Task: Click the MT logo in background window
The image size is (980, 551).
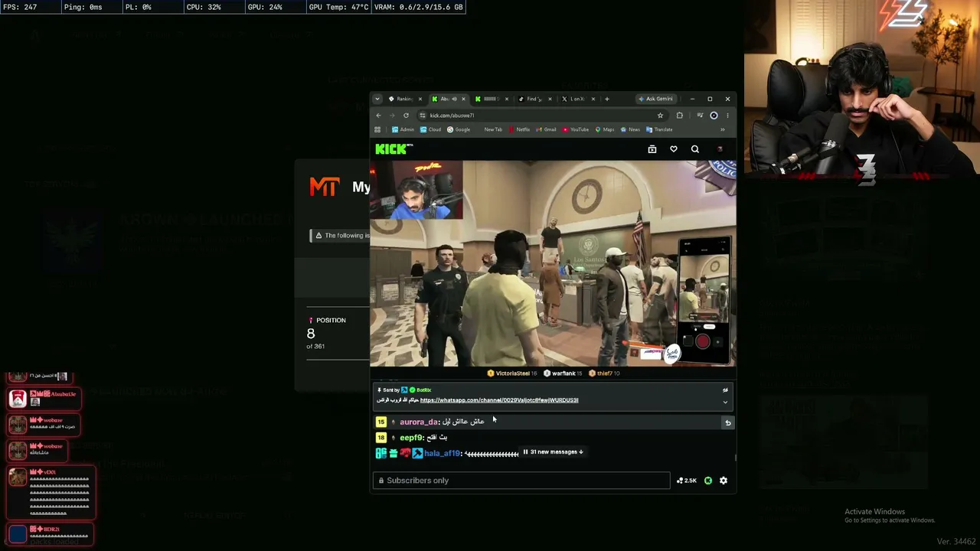Action: click(324, 187)
